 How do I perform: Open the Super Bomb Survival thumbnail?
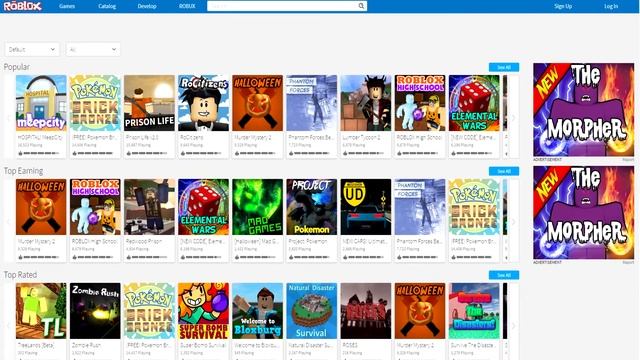[203, 311]
